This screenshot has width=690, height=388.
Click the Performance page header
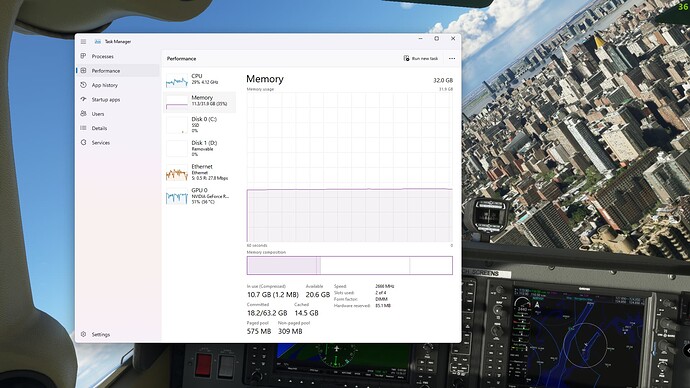181,59
